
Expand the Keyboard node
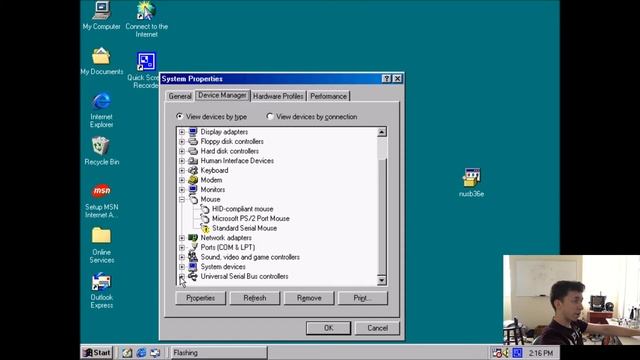coord(182,170)
